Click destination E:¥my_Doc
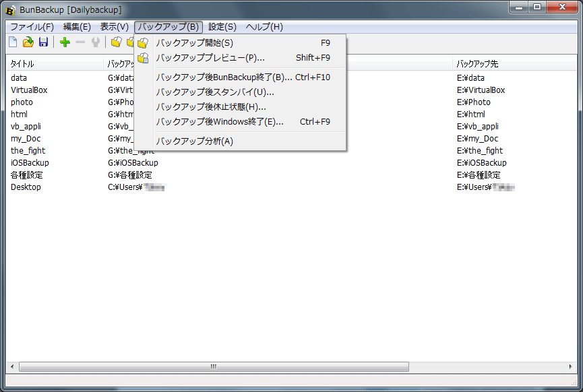 (477, 139)
